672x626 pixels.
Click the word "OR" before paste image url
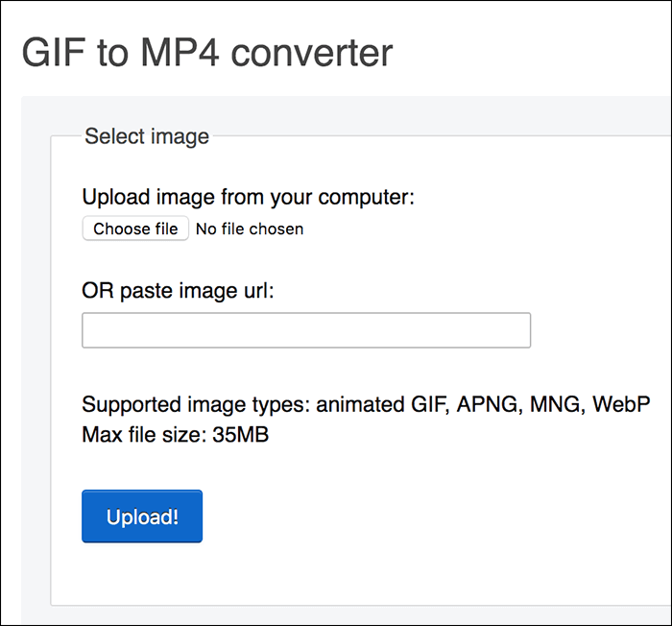click(x=96, y=290)
